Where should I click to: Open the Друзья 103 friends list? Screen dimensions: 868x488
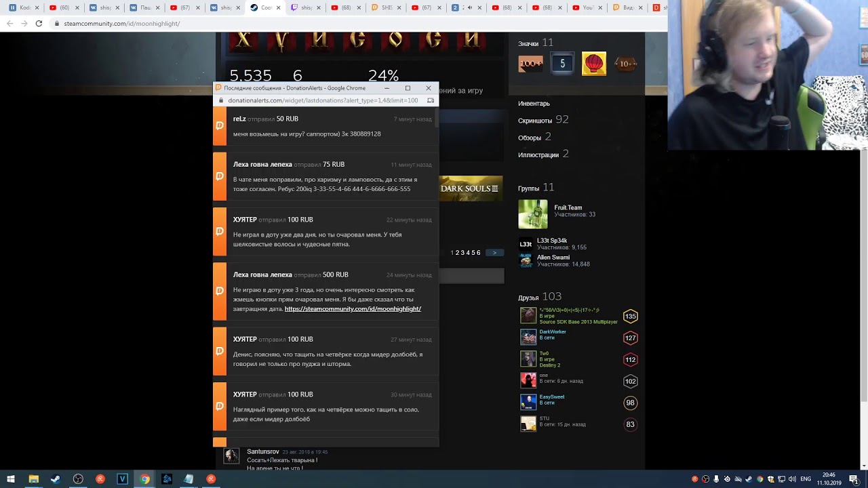pyautogui.click(x=540, y=297)
